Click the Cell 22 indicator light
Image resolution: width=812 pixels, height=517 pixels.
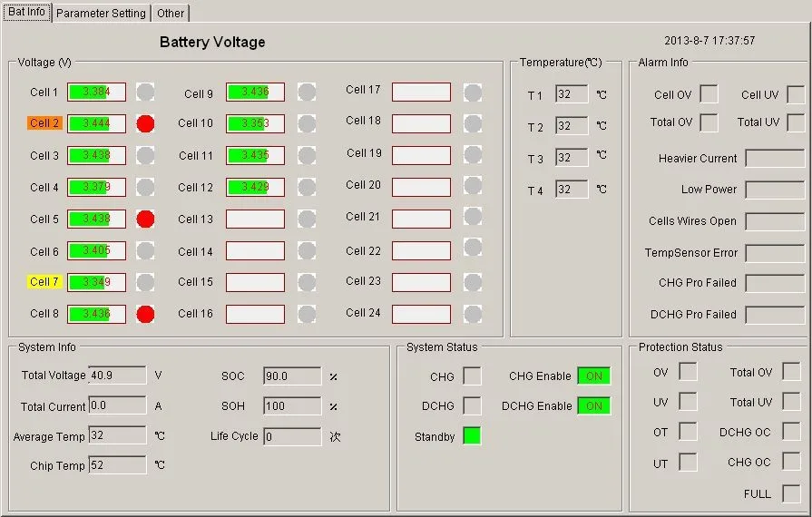click(x=473, y=248)
